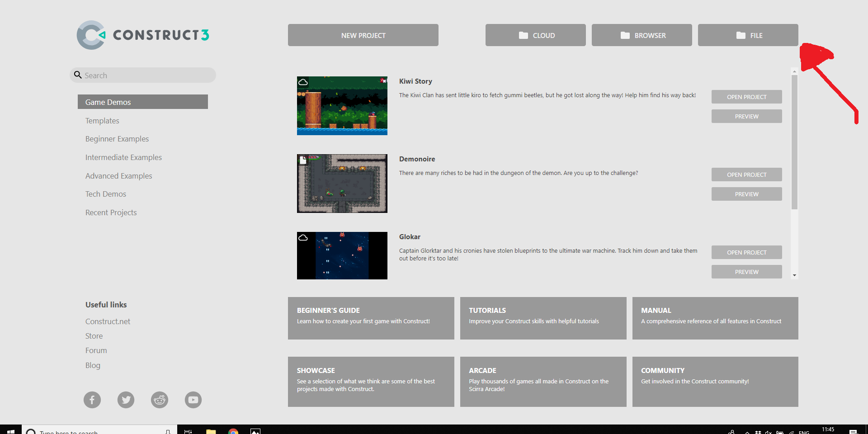This screenshot has height=434, width=868.
Task: Open File Explorer from the taskbar
Action: point(211,431)
